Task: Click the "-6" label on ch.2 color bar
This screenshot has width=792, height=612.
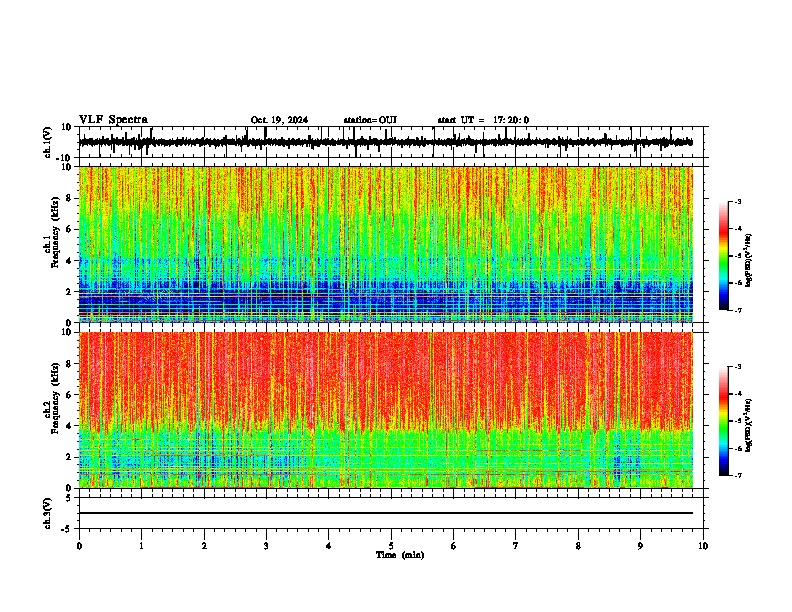Action: pos(737,448)
